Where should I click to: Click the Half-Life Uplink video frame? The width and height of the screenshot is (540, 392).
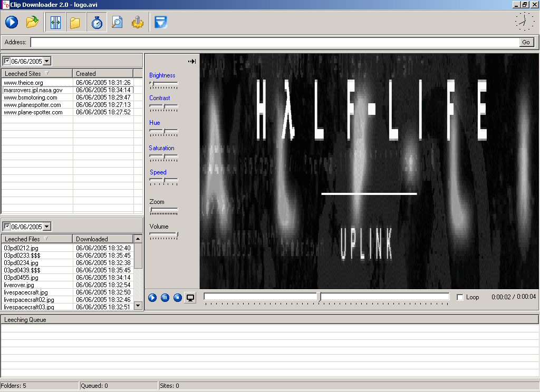coord(369,171)
